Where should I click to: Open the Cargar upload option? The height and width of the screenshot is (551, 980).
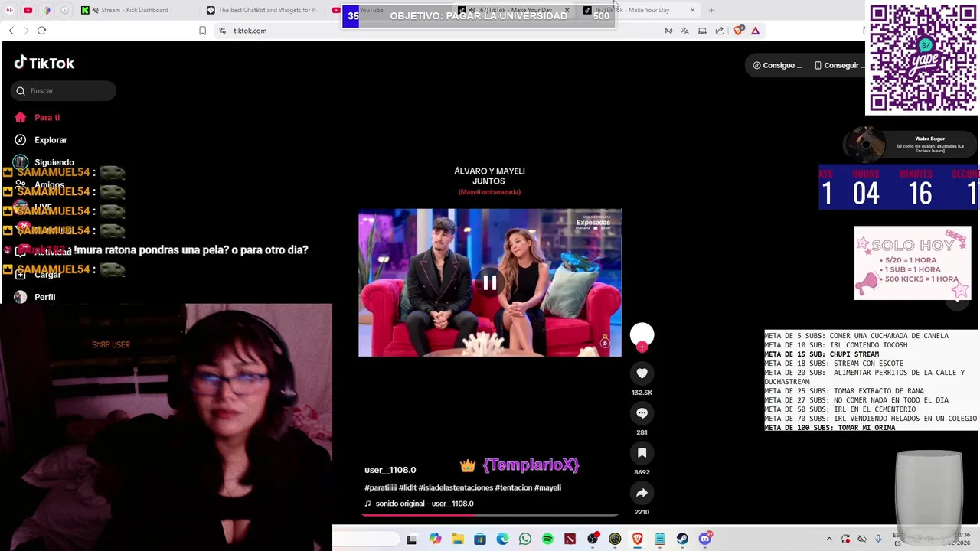click(x=38, y=274)
